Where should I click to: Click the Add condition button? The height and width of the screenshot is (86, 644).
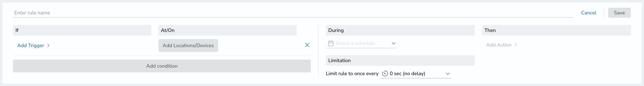(x=162, y=66)
